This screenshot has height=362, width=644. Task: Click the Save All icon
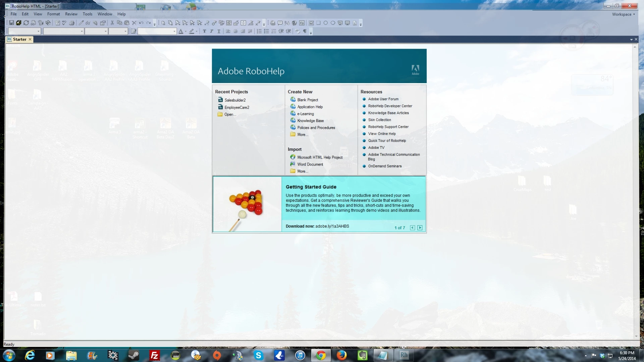[x=19, y=23]
